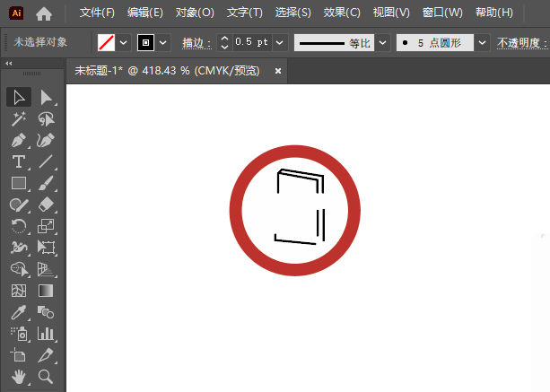This screenshot has width=550, height=392.
Task: Select the Eyedropper tool
Action: coord(19,312)
